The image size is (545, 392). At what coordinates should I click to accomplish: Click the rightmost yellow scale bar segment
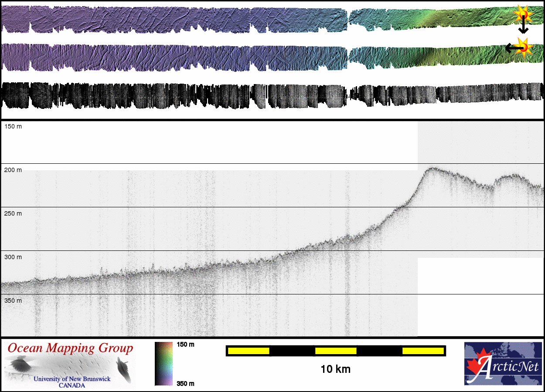click(422, 351)
